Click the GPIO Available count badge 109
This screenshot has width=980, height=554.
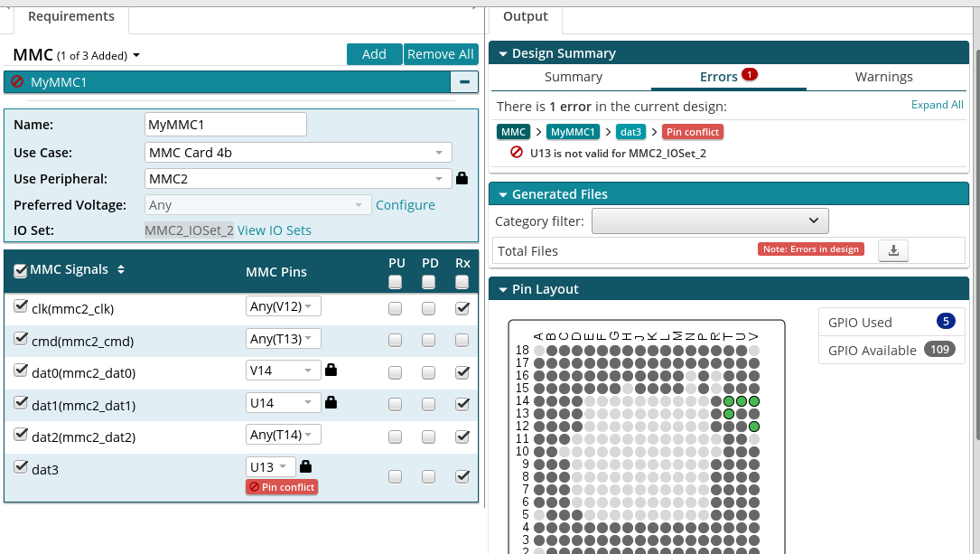pyautogui.click(x=939, y=349)
